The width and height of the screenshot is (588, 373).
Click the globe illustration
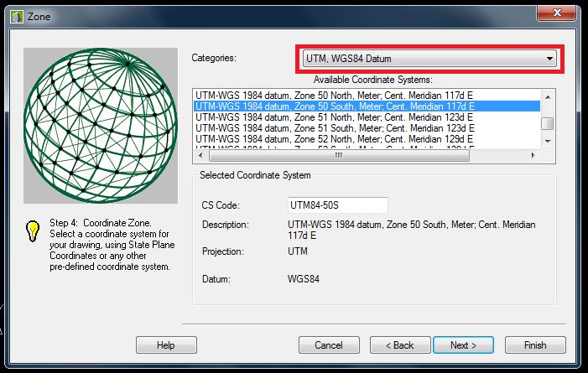click(x=101, y=126)
